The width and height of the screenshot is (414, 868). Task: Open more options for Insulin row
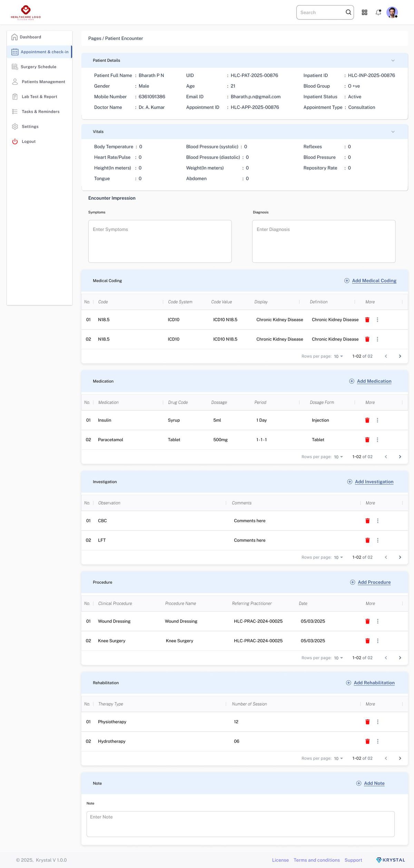tap(377, 420)
